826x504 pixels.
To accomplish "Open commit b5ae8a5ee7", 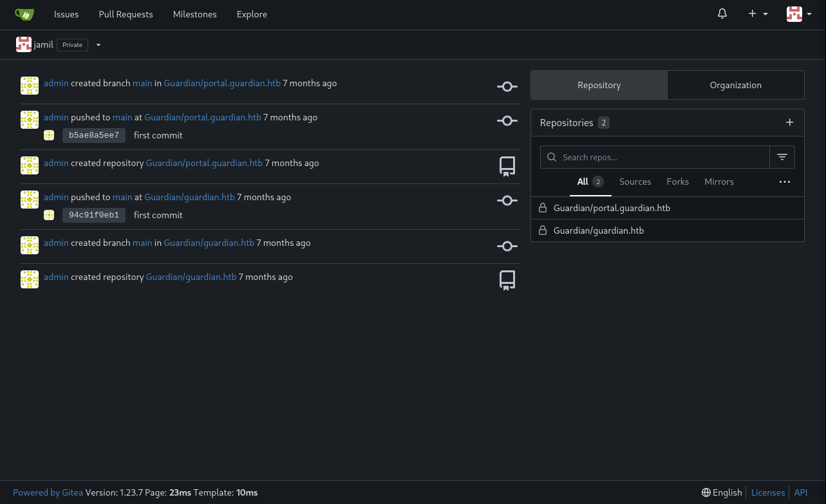I will (94, 135).
